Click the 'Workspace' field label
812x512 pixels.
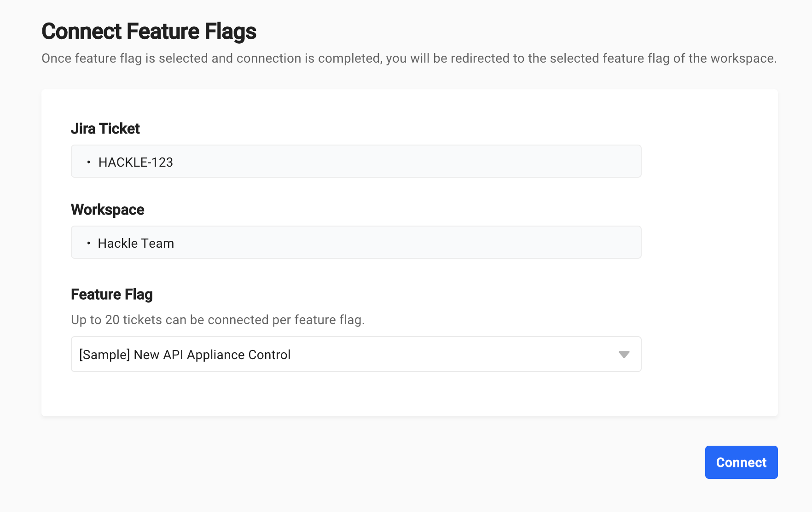pyautogui.click(x=107, y=209)
